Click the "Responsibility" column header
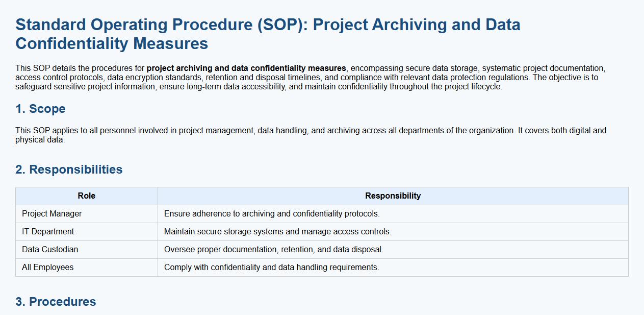The height and width of the screenshot is (315, 644). point(393,196)
